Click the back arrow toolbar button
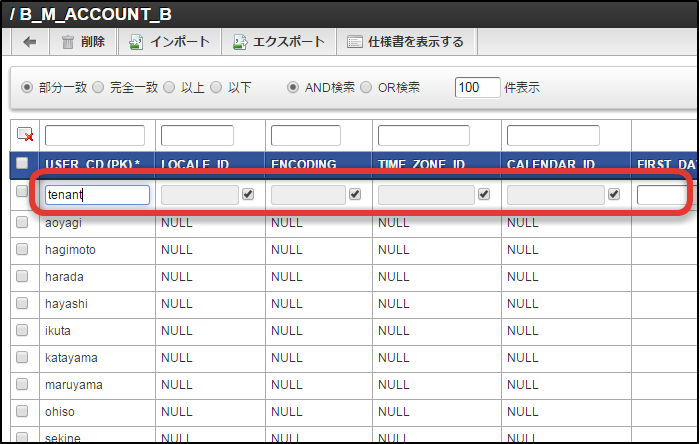The width and height of the screenshot is (700, 444). [29, 42]
